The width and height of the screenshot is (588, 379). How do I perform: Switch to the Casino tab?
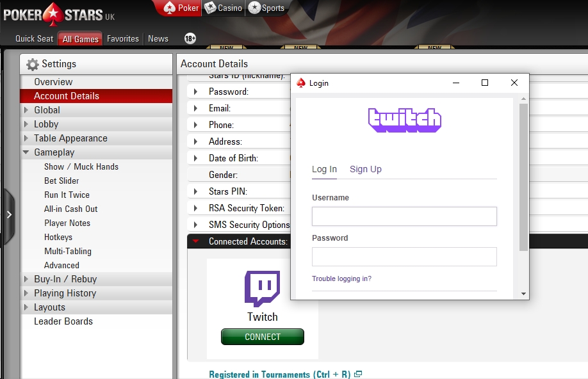click(223, 8)
